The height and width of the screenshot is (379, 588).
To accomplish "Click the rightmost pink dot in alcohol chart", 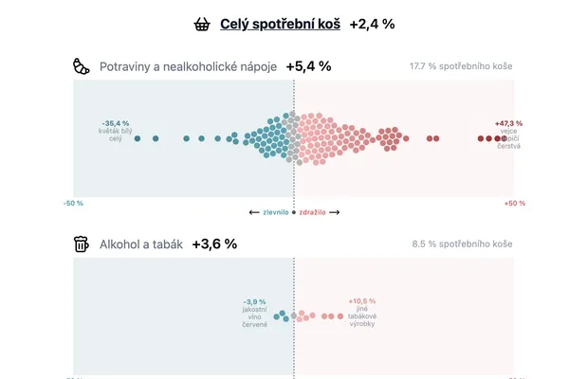I will (340, 316).
